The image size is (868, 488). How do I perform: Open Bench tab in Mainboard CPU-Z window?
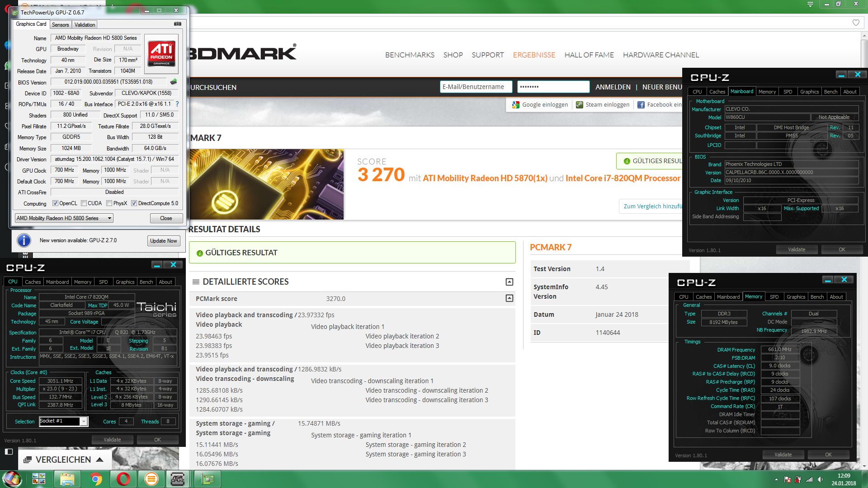click(x=830, y=92)
